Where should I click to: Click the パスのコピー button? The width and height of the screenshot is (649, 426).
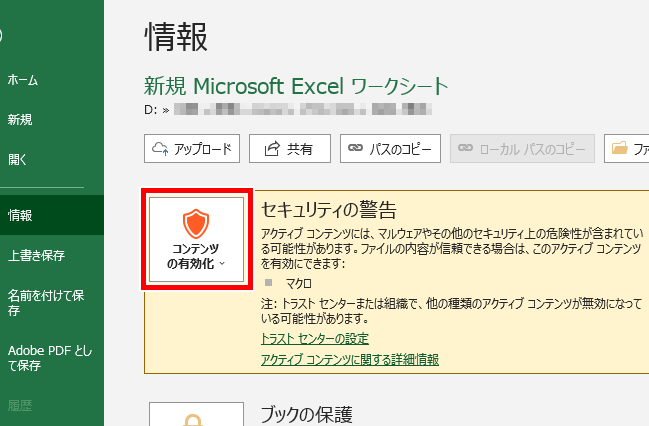click(x=390, y=149)
